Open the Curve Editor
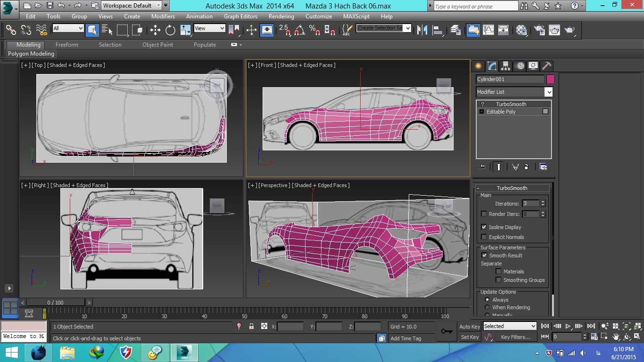This screenshot has height=362, width=644. (x=488, y=30)
